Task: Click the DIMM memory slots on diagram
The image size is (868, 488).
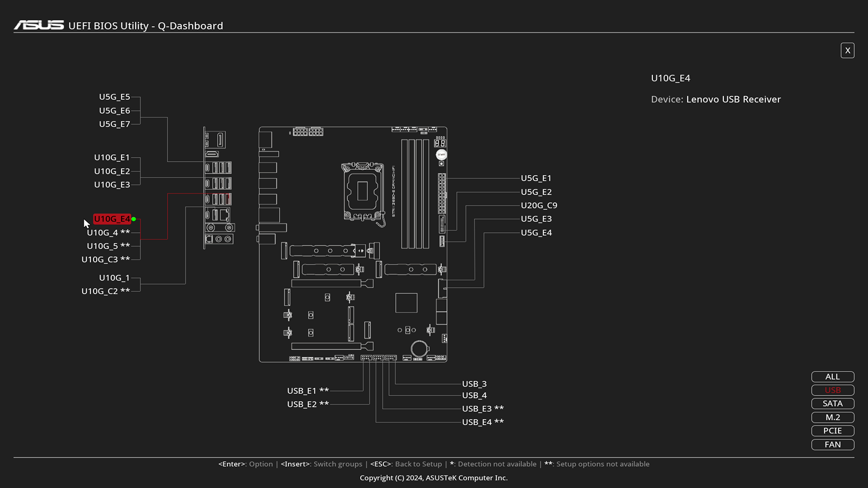Action: (415, 194)
